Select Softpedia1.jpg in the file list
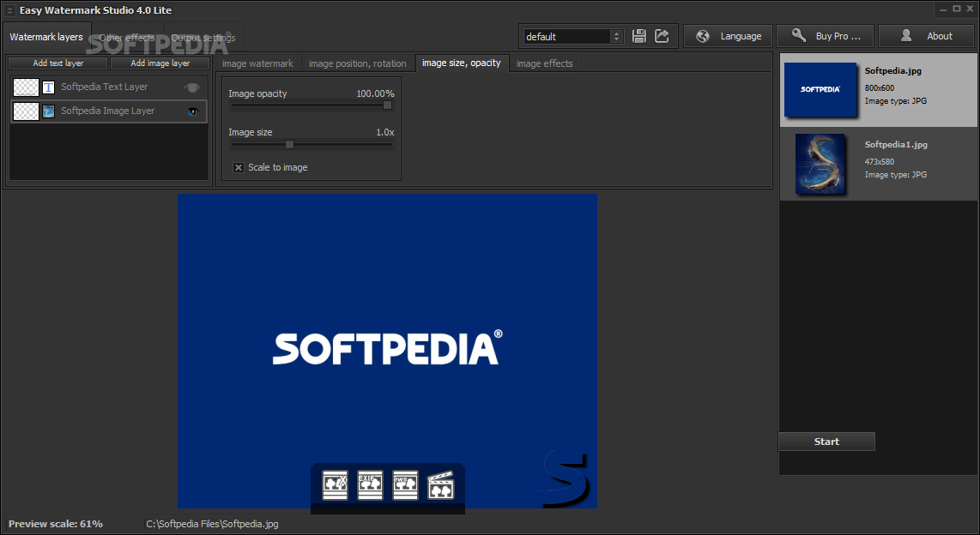The height and width of the screenshot is (535, 980). tap(878, 164)
